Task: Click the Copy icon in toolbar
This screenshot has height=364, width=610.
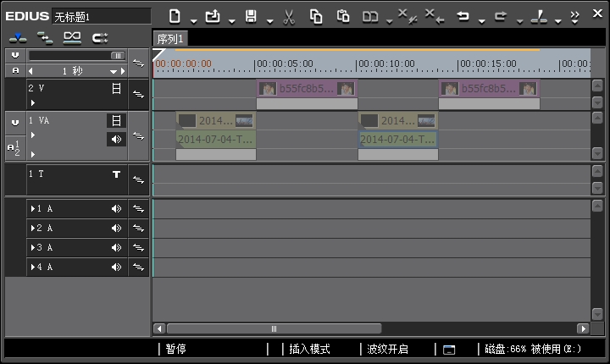Action: (316, 15)
